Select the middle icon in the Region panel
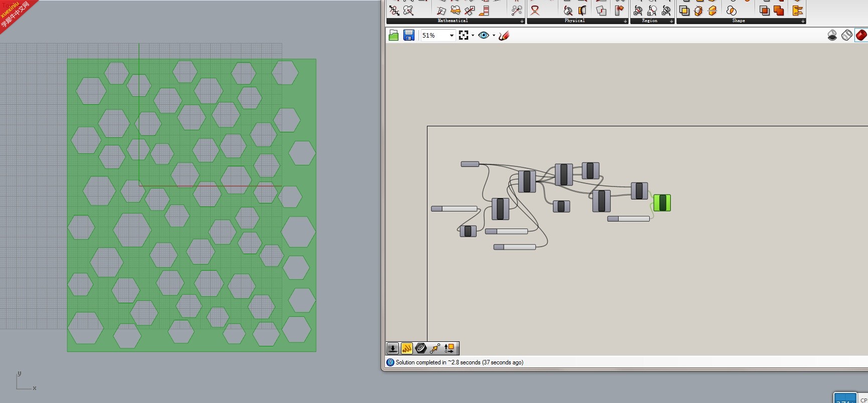 coord(652,11)
